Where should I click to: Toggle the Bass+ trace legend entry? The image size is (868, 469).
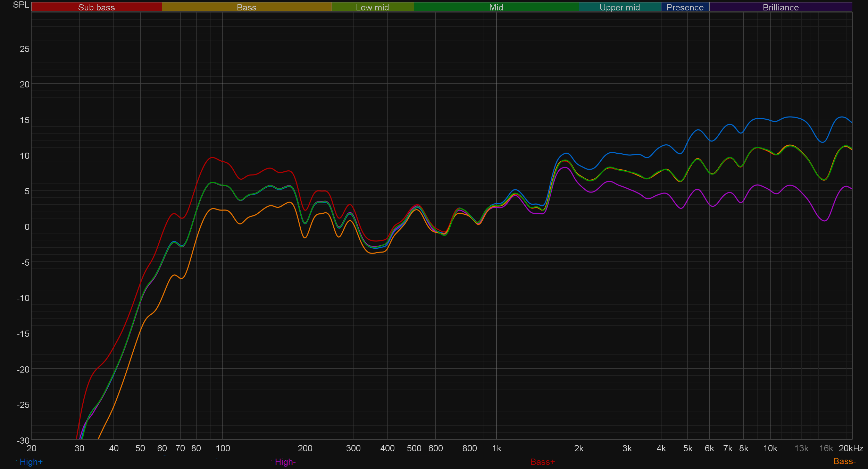tap(543, 462)
